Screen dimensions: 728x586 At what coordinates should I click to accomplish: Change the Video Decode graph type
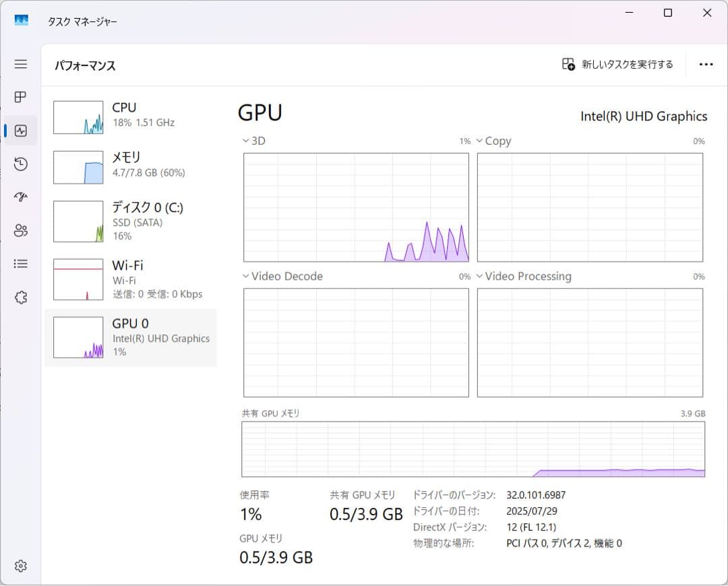point(245,276)
